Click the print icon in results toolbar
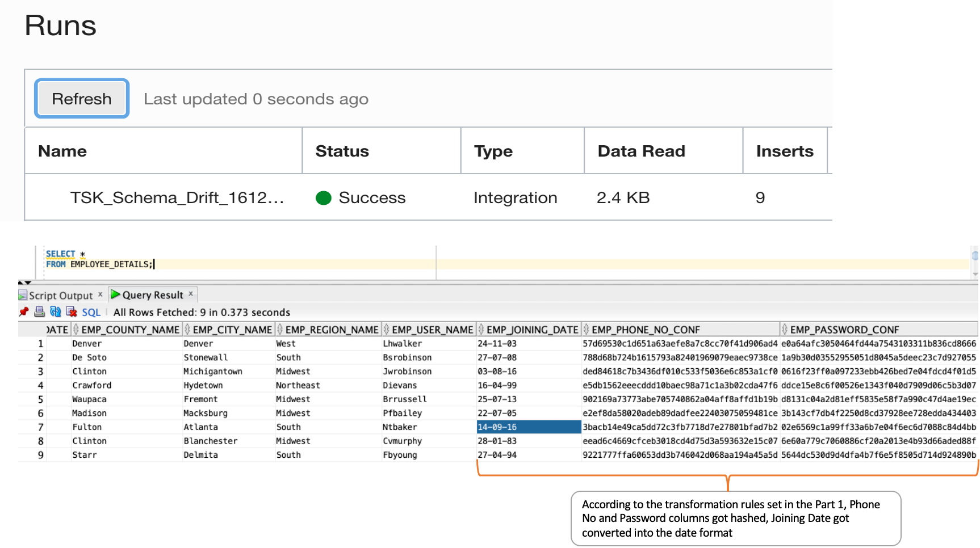This screenshot has height=548, width=980. (39, 312)
